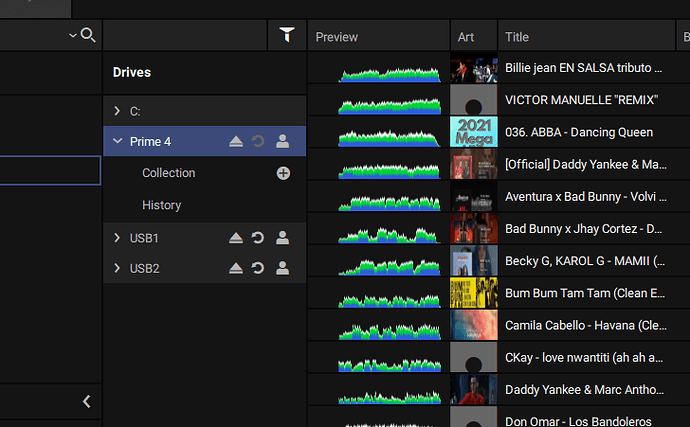Click Bad Bunny x Jhay Cortez waveform

(389, 235)
